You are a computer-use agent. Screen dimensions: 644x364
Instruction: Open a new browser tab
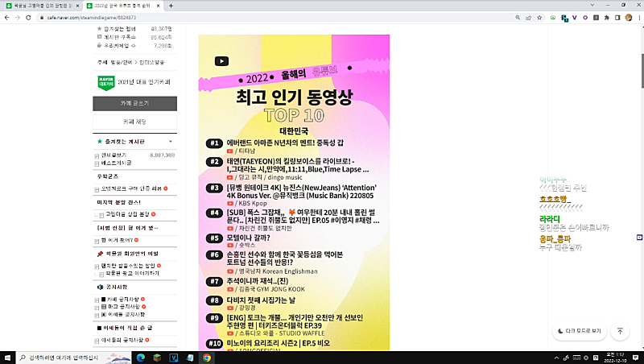171,6
